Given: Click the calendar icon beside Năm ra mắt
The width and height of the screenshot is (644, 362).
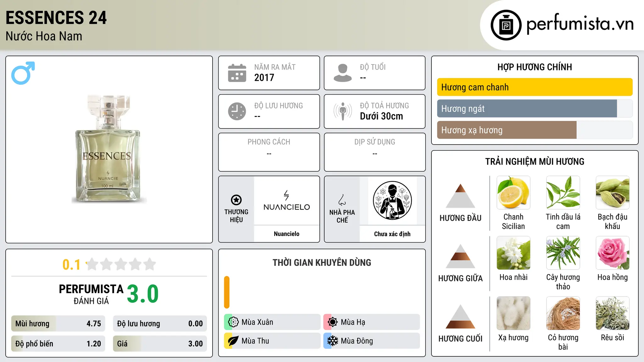Looking at the screenshot, I should [237, 73].
